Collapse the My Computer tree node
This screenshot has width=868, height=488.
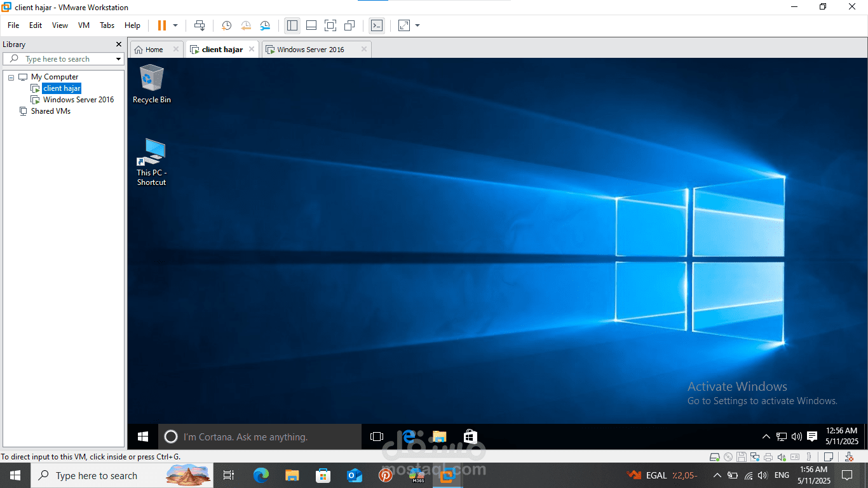[x=11, y=77]
